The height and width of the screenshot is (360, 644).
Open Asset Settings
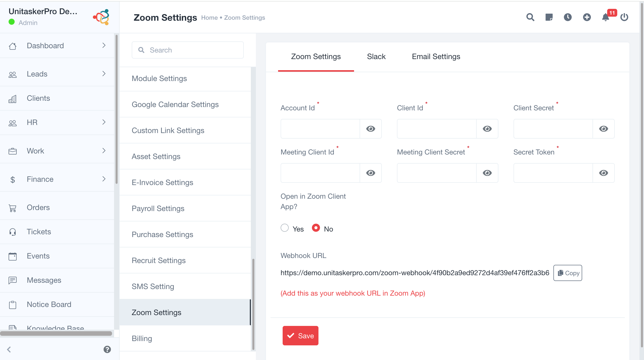pos(185,157)
